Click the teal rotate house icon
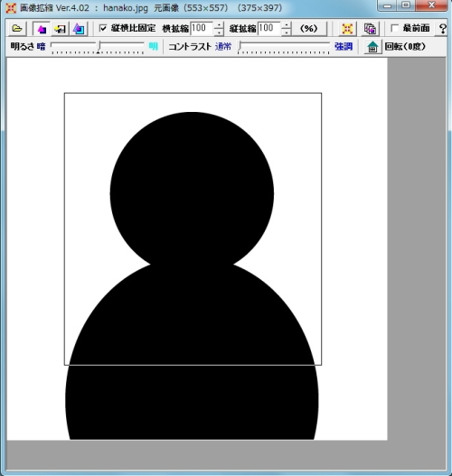Screen dimensions: 452x476 [372, 47]
